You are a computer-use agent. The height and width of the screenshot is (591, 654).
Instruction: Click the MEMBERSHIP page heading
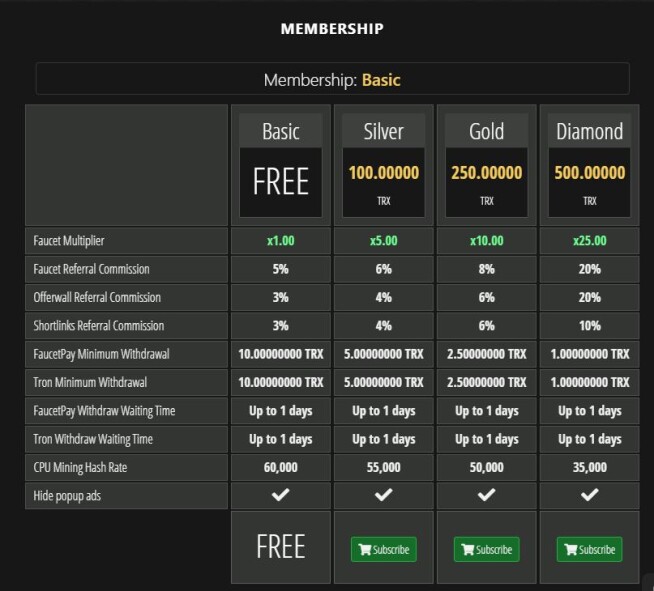[x=332, y=29]
